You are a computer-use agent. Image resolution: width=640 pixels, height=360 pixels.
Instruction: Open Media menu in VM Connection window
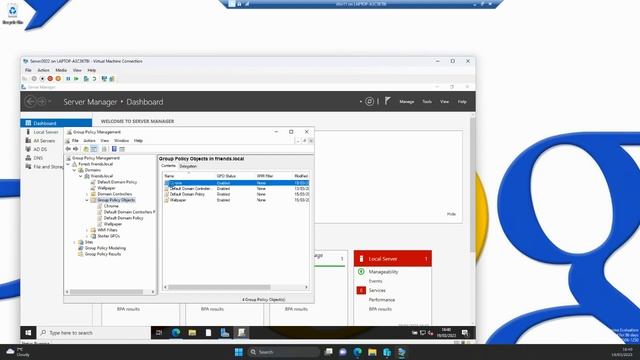pos(61,70)
